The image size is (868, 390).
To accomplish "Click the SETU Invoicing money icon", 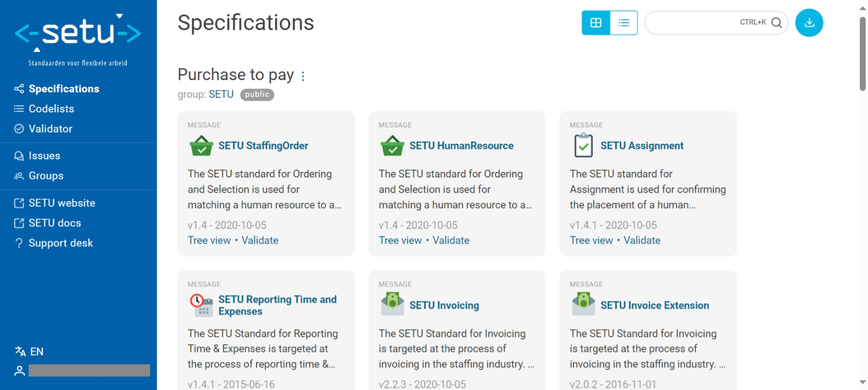I will click(x=392, y=304).
